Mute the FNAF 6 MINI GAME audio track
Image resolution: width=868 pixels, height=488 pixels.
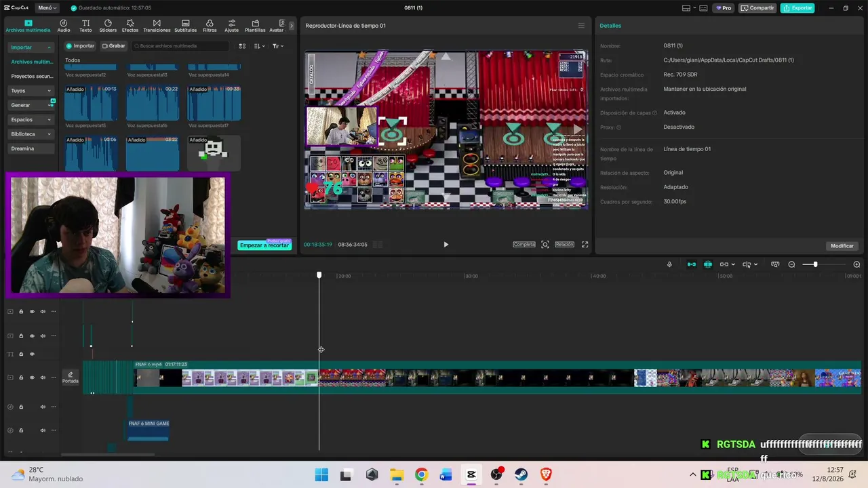pyautogui.click(x=43, y=430)
